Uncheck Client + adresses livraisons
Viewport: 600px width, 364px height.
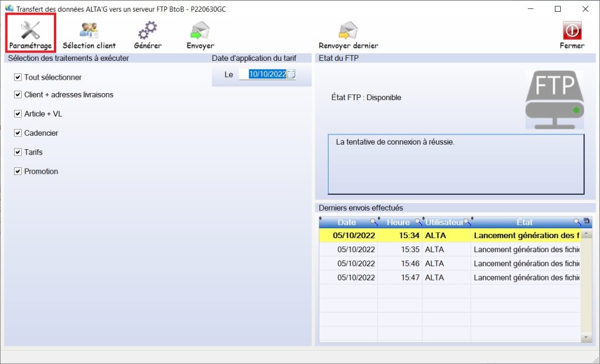pos(18,95)
